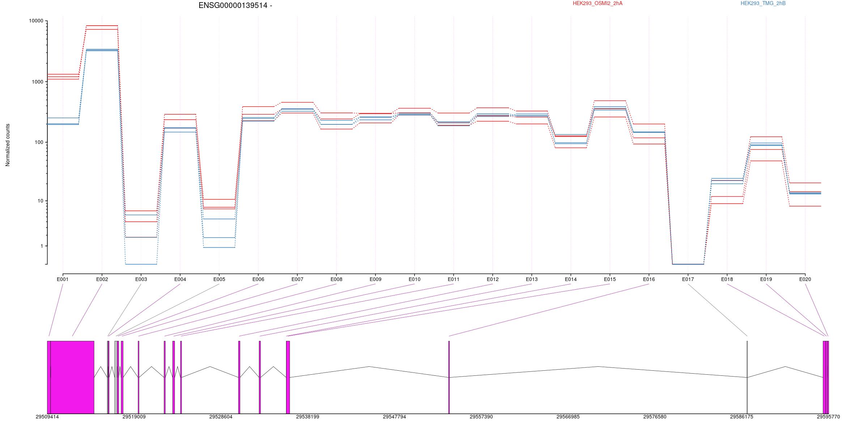Image resolution: width=868 pixels, height=434 pixels.
Task: Click the E006 exon label
Action: [258, 279]
